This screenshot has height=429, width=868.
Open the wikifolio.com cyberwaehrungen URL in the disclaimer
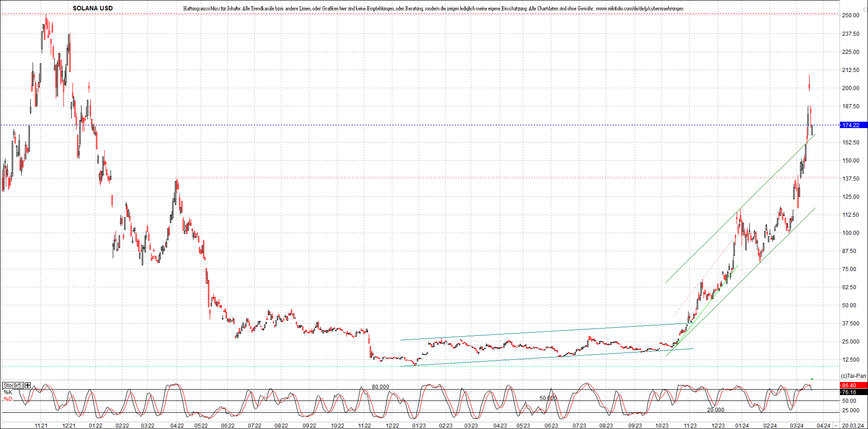click(640, 9)
